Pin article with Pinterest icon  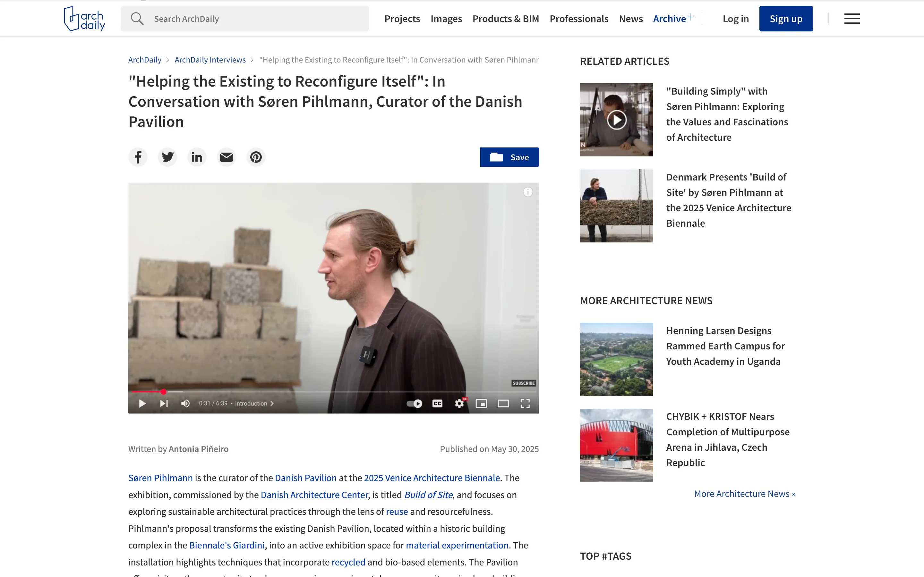coord(256,157)
